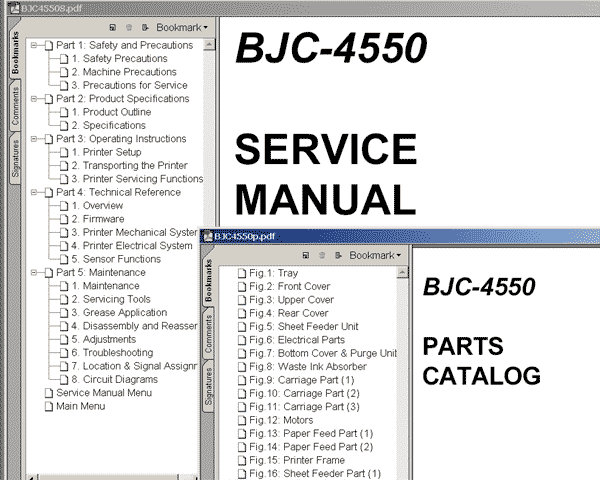
Task: Open Fig.7: Bottom Cover & Purge Unit bookmark
Action: coord(323,354)
